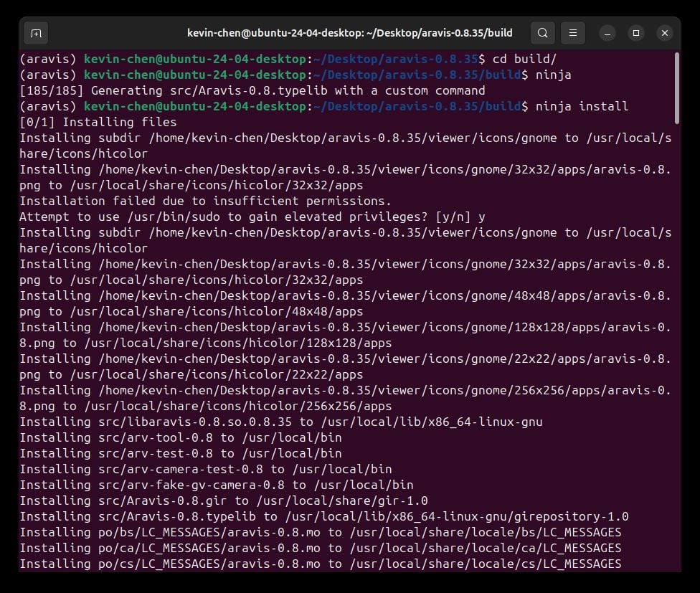Open the terminal search tool
The height and width of the screenshot is (593, 700).
pos(542,33)
